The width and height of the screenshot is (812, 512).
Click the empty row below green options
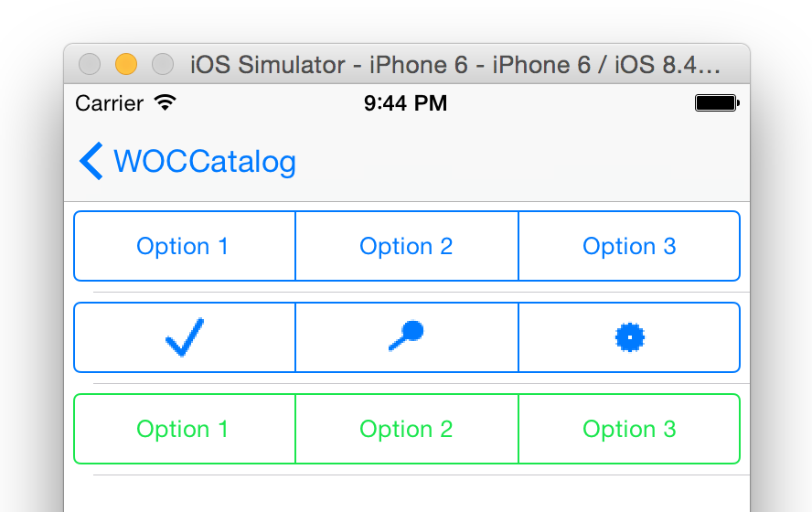[406, 494]
